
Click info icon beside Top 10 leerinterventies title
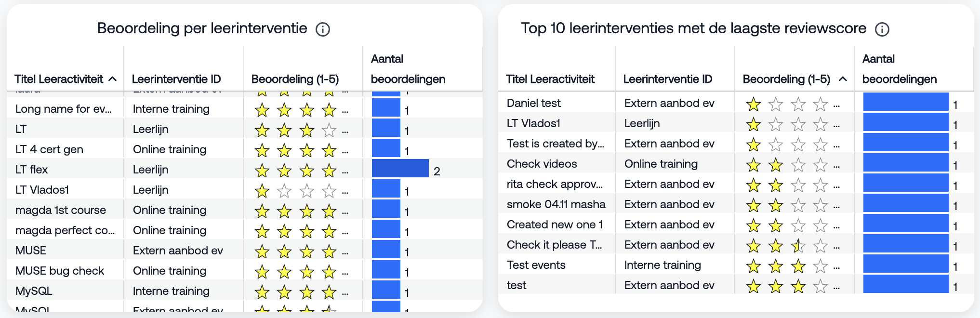[x=882, y=29]
